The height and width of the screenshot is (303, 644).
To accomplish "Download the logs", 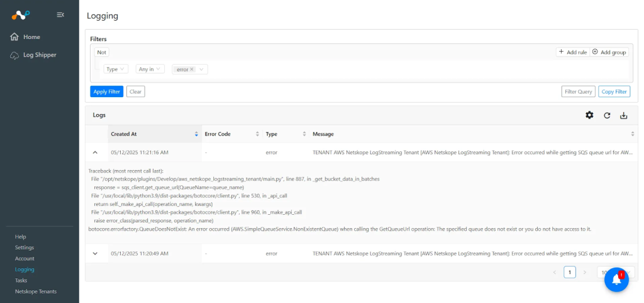I will pyautogui.click(x=623, y=115).
